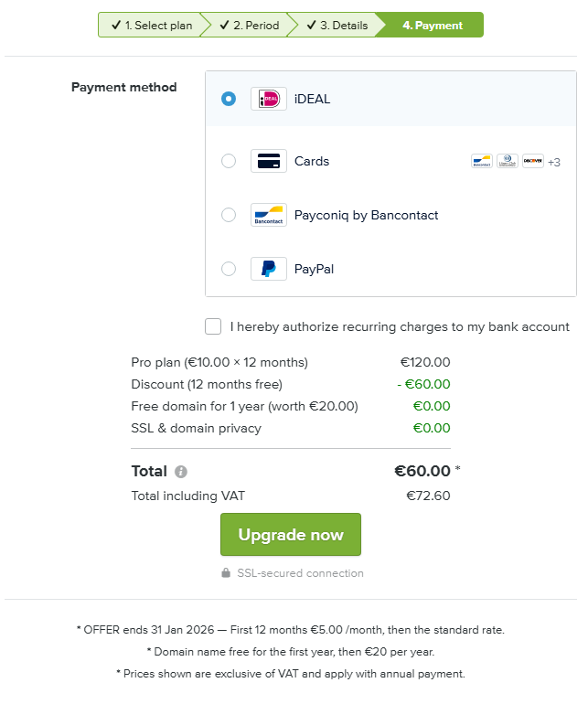The image size is (588, 704).
Task: Click the Bancontact card brand icon
Action: pos(481,162)
